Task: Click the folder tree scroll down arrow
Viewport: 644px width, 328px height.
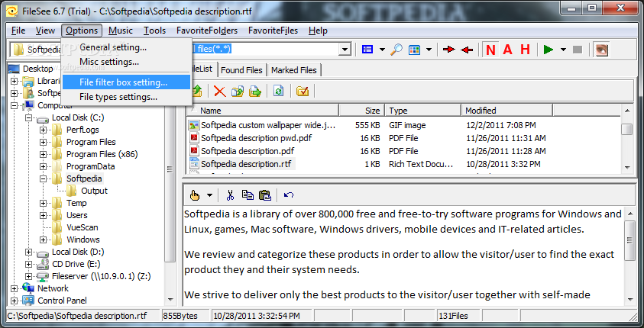Action: tap(170, 300)
